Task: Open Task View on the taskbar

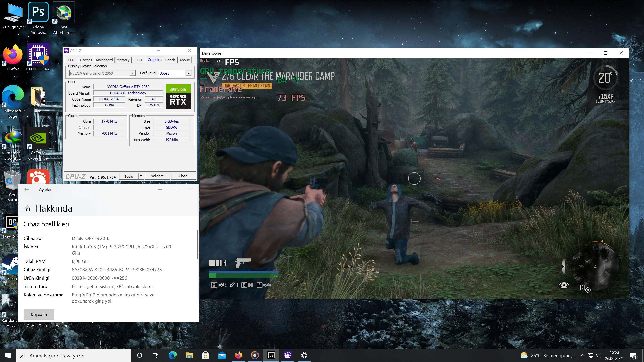Action: 155,355
